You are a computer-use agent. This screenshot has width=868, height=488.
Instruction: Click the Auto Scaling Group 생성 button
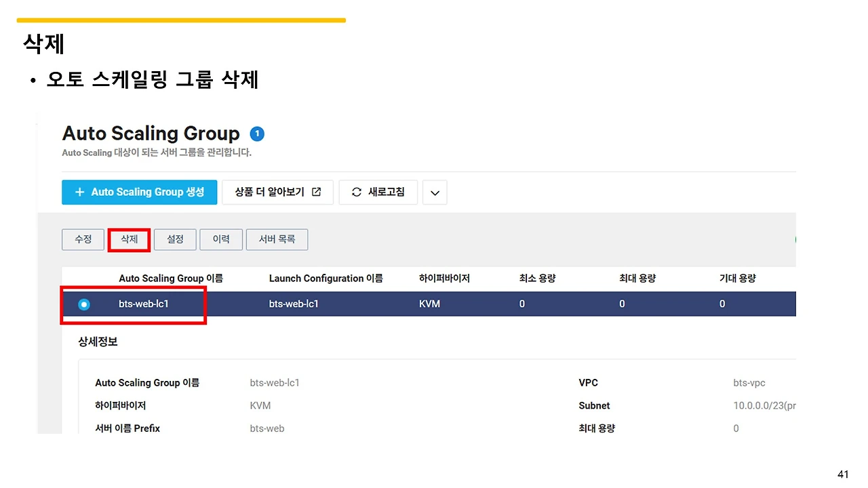(139, 192)
